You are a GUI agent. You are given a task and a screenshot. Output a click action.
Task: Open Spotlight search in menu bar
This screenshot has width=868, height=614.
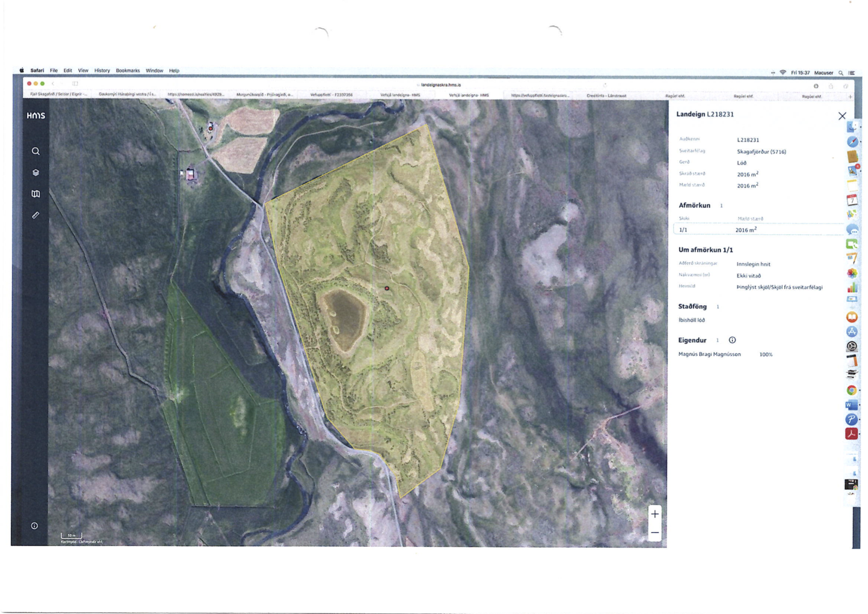coord(841,73)
